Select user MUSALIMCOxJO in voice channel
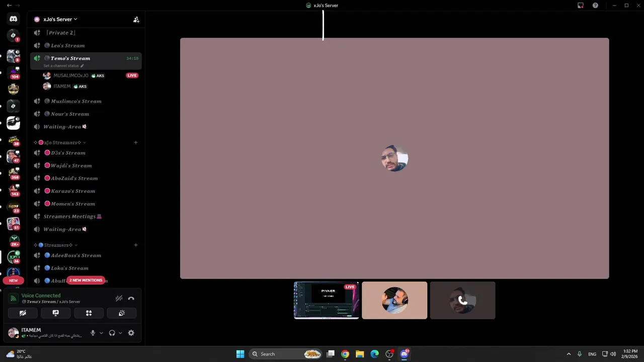644x362 pixels. point(71,75)
